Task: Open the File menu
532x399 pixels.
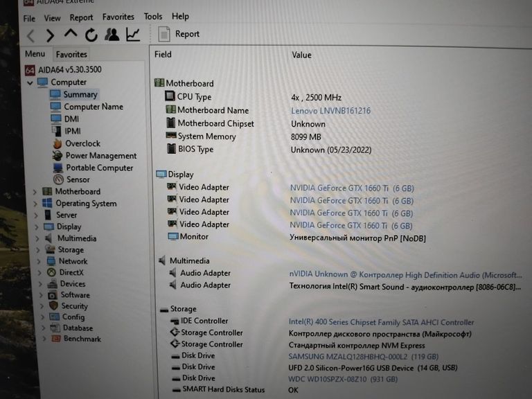Action: pos(29,18)
